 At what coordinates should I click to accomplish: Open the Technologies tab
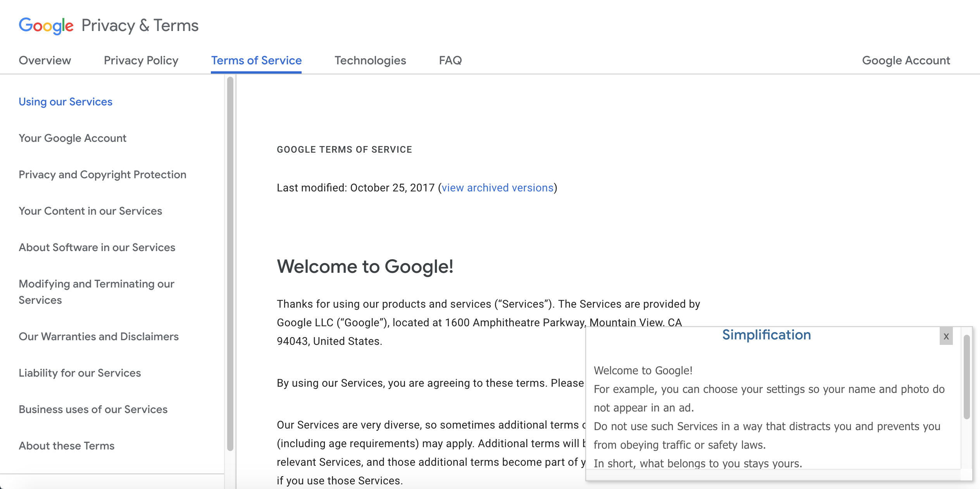[370, 60]
